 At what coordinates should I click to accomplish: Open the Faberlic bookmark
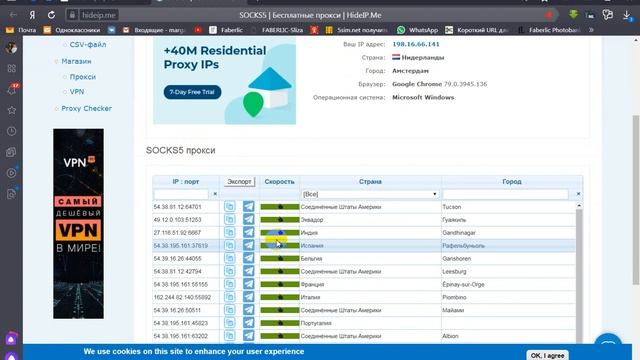(x=226, y=30)
